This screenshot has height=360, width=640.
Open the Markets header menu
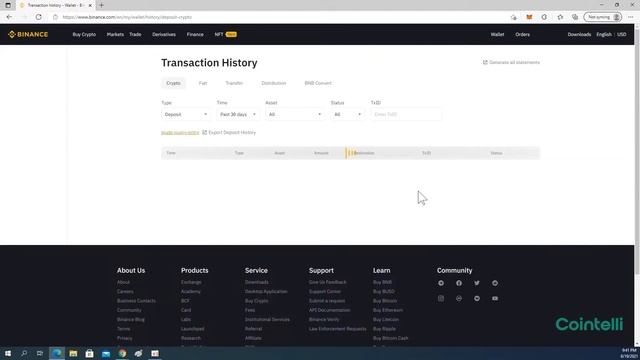click(x=115, y=35)
